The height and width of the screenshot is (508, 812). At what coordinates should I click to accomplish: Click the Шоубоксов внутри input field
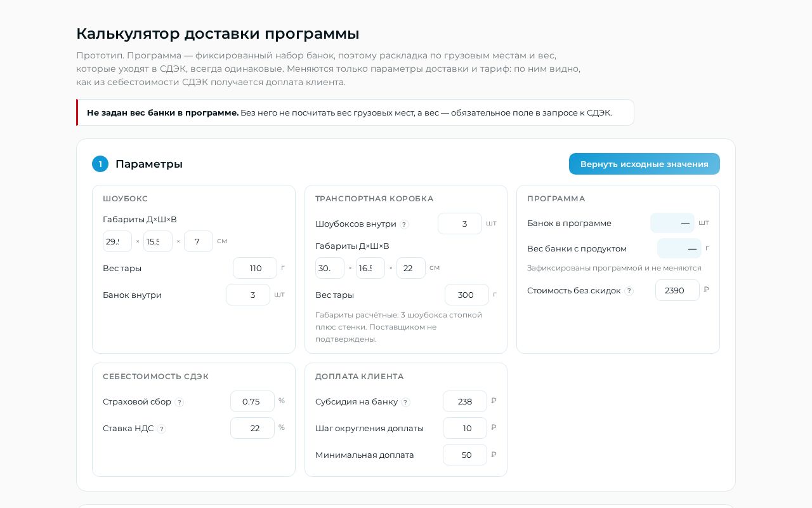[460, 224]
